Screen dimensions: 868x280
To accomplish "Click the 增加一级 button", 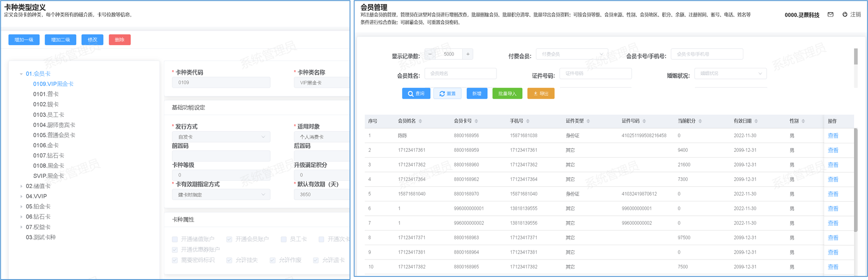I will 24,40.
